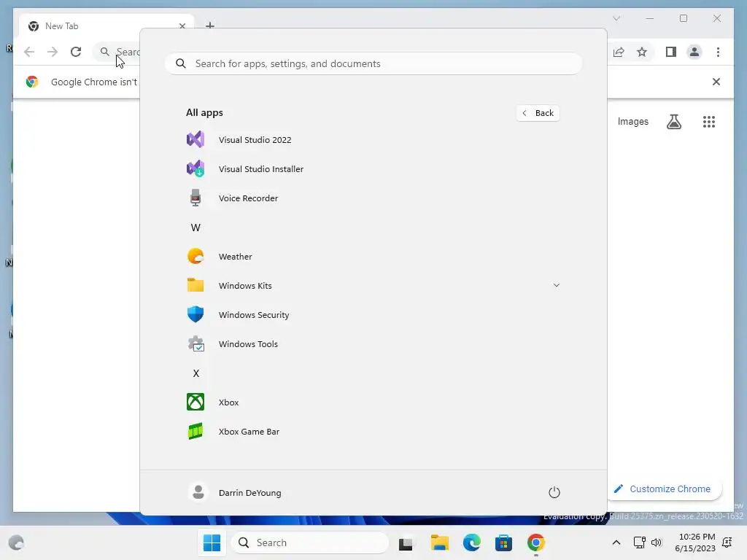Image resolution: width=747 pixels, height=560 pixels.
Task: Click Chrome's forward navigation arrow
Action: (x=53, y=52)
